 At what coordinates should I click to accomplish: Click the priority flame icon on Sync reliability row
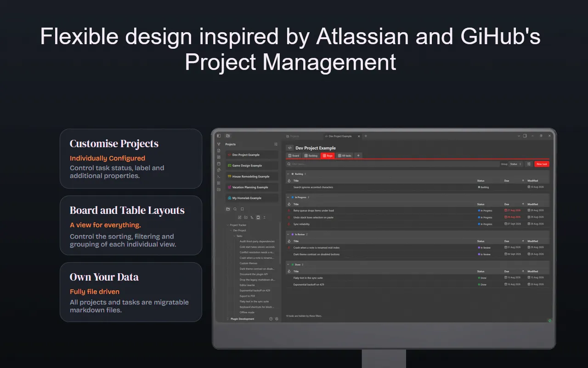coord(289,224)
